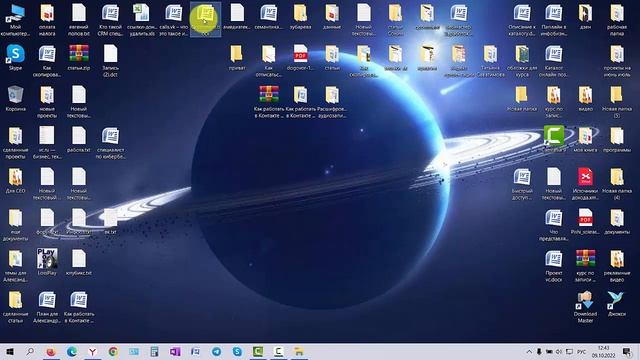Screen dimensions: 640x360
Task: Open Google Chrome from the taskbar
Action: pos(113,351)
